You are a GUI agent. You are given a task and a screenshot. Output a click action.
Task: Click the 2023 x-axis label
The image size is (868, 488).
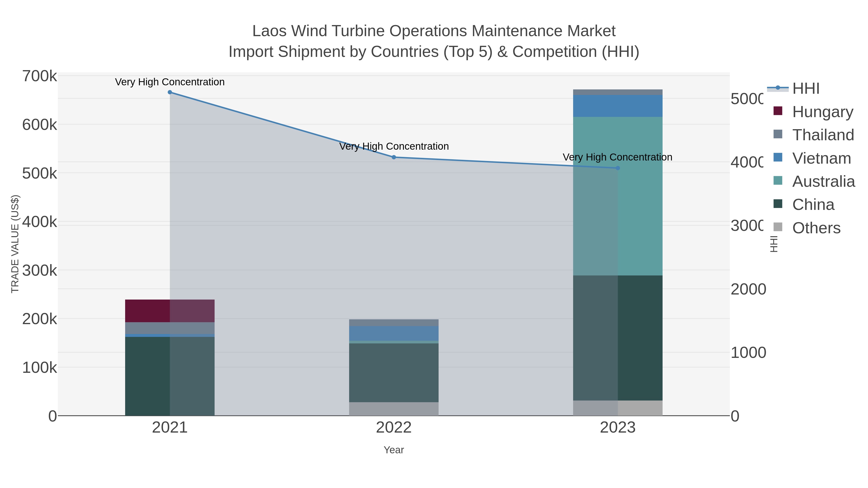click(618, 428)
